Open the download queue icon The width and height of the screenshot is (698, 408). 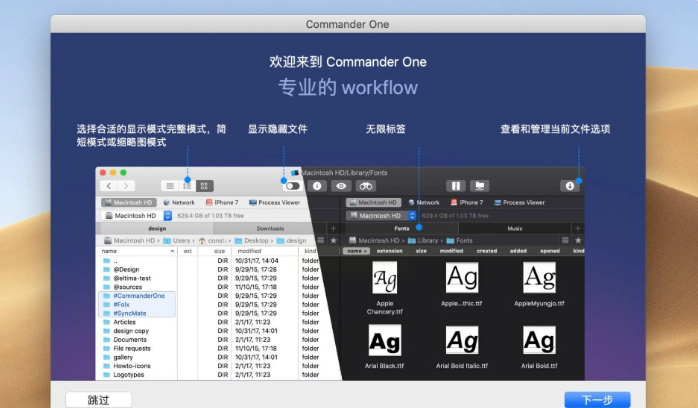570,186
